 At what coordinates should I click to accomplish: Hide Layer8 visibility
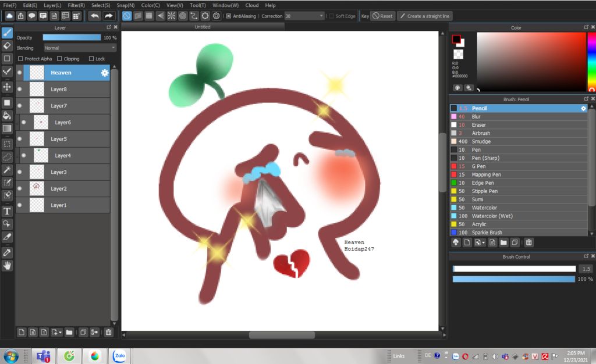19,89
